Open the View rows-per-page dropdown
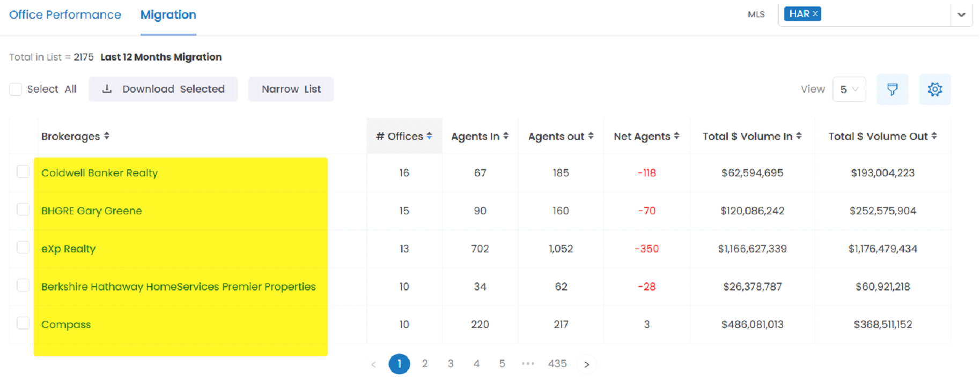The height and width of the screenshot is (389, 980). pyautogui.click(x=849, y=89)
